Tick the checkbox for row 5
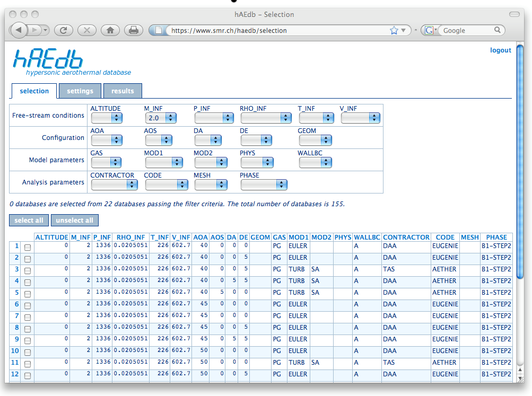This screenshot has height=396, width=532. point(28,294)
